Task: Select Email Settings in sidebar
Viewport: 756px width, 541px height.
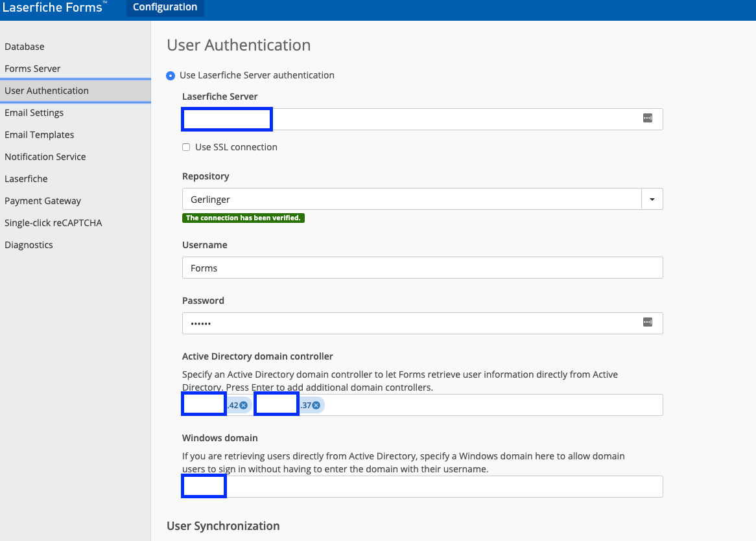Action: [x=34, y=113]
